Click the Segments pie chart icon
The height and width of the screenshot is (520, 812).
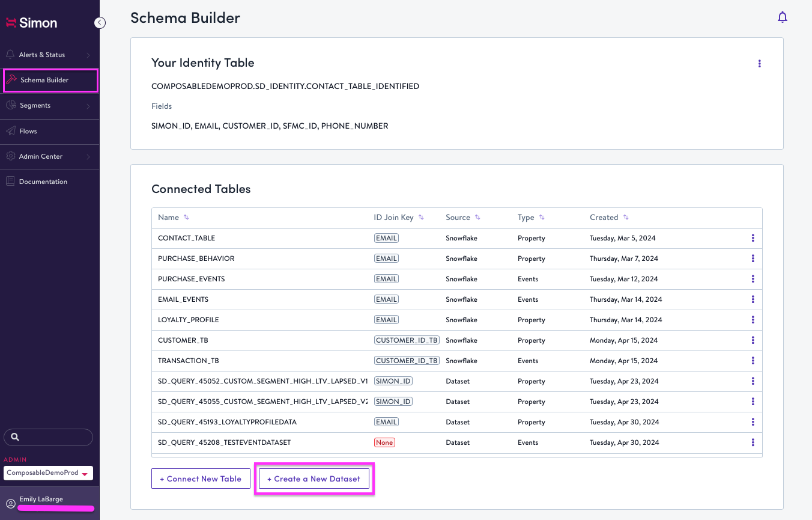pyautogui.click(x=10, y=105)
